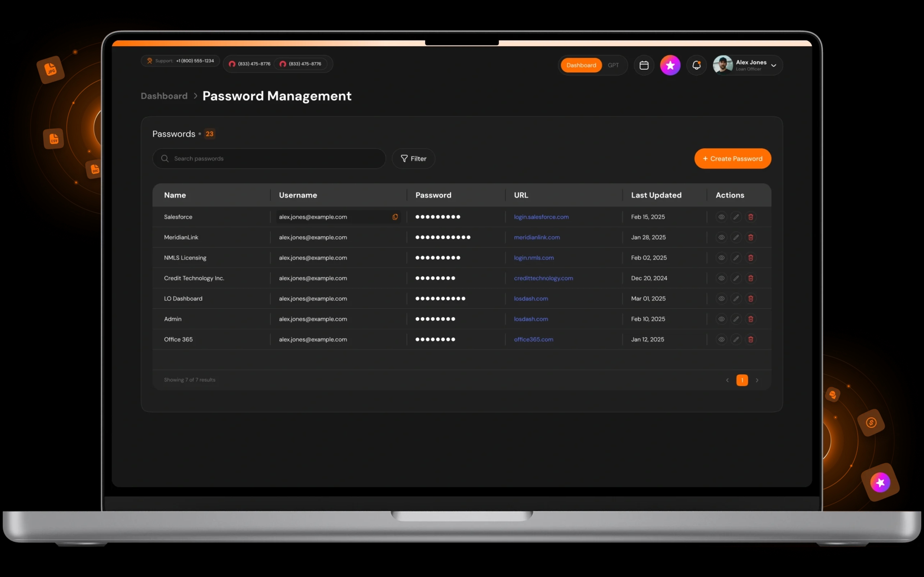
Task: Edit the LO Dashboard password entry
Action: point(736,299)
